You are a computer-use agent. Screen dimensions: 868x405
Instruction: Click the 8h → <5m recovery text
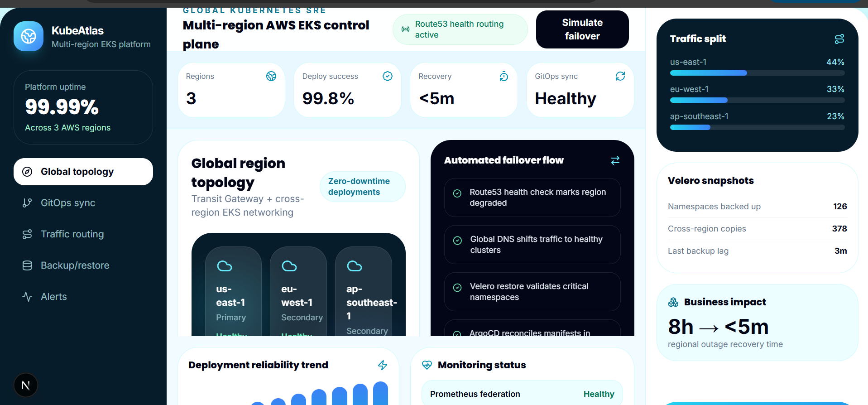point(719,327)
